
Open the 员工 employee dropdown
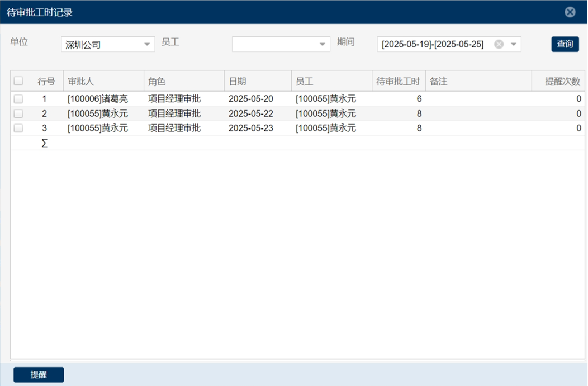(x=323, y=44)
